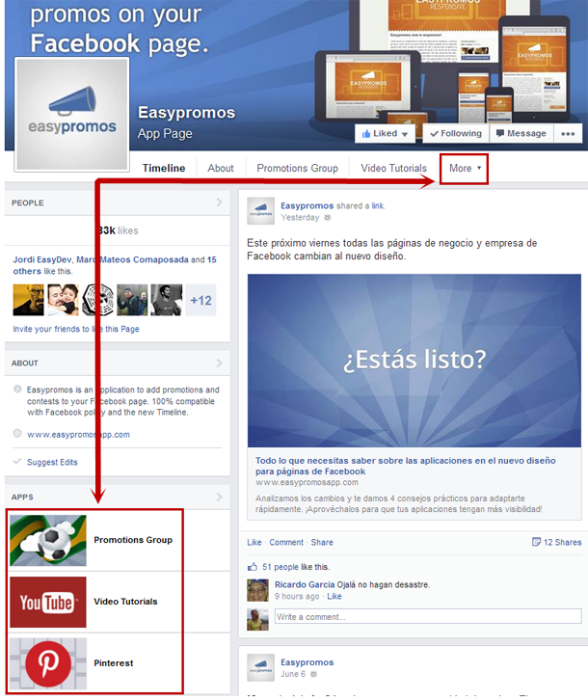
Task: Click the globe icon beside the website link
Action: (x=17, y=433)
